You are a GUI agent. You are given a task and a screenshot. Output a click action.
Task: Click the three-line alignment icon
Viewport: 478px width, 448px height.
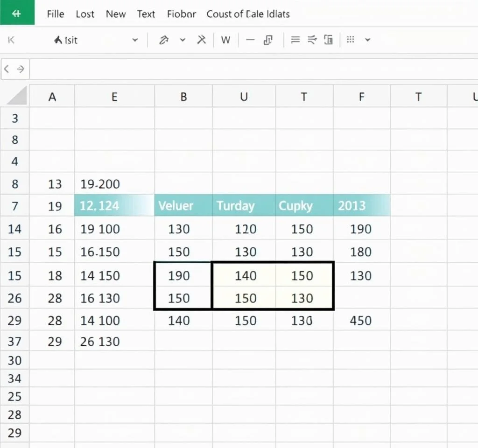295,40
